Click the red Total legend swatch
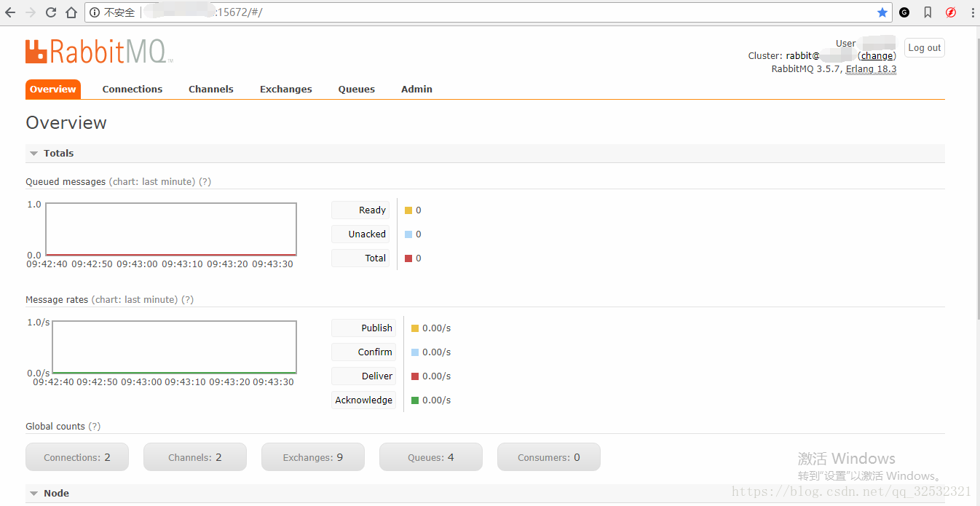Screen dimensions: 980x506 click(x=408, y=258)
